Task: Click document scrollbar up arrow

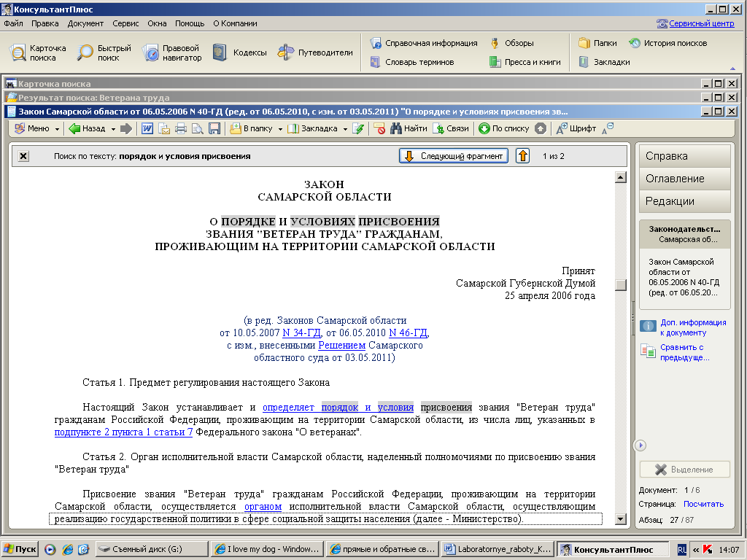Action: click(621, 178)
